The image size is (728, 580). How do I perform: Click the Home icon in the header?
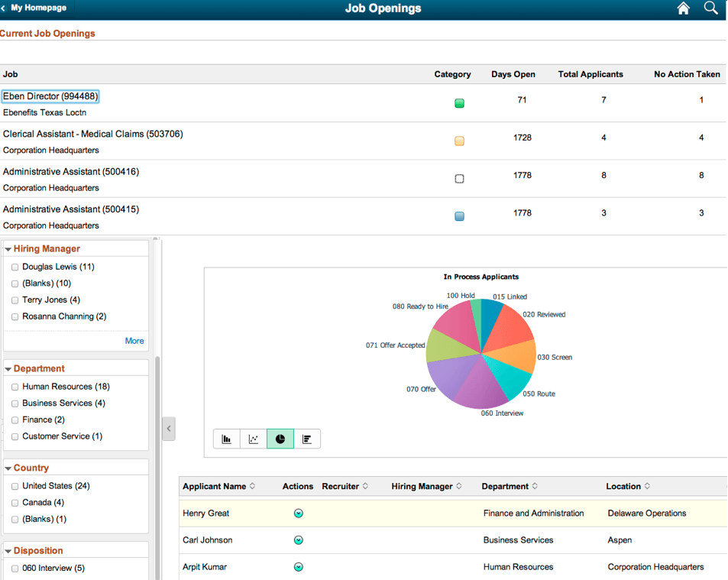(682, 8)
